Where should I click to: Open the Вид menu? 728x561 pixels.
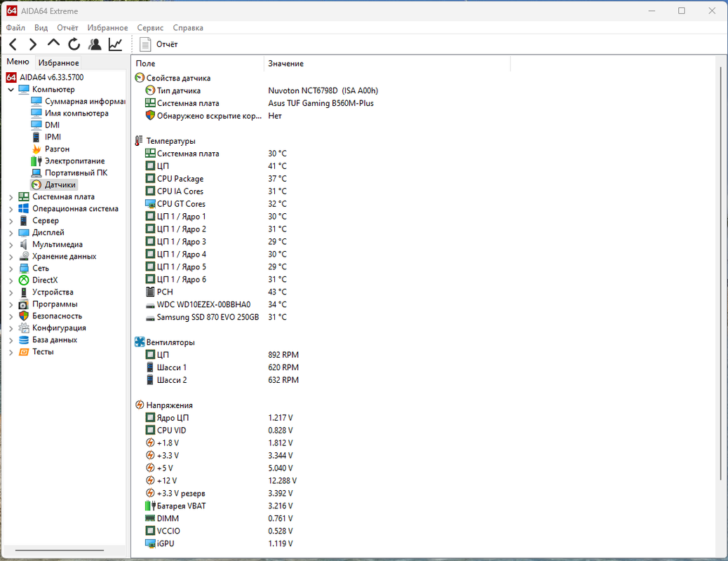click(x=41, y=28)
